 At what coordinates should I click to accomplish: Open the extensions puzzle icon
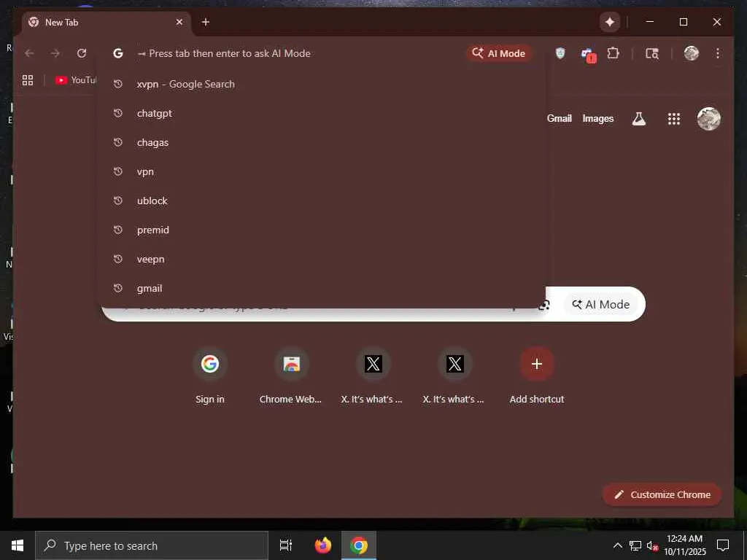click(613, 53)
